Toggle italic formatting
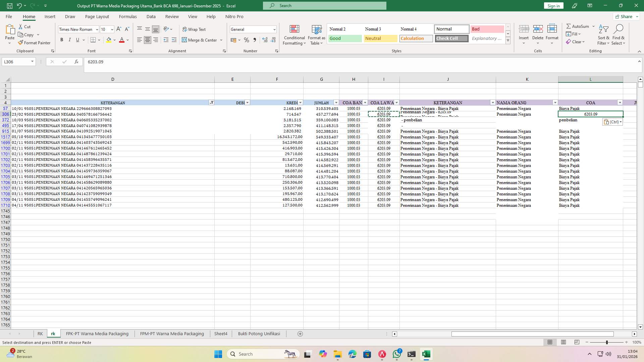The width and height of the screenshot is (644, 362). 70,40
